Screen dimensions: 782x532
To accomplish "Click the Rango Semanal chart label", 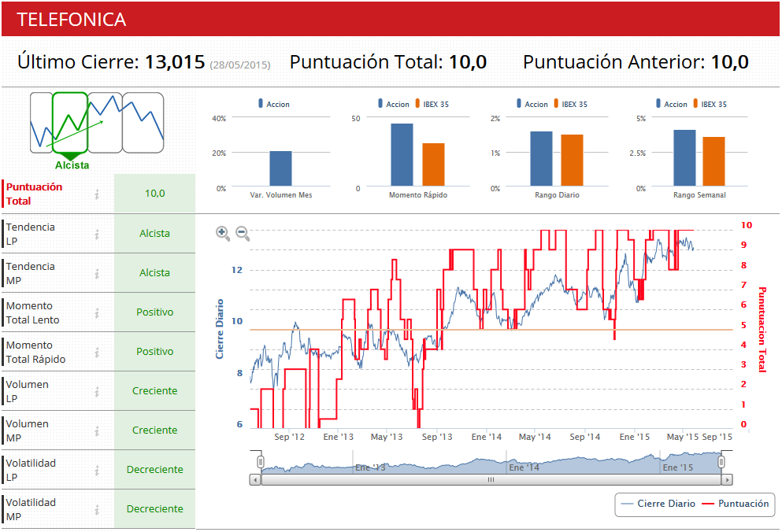I will point(699,195).
